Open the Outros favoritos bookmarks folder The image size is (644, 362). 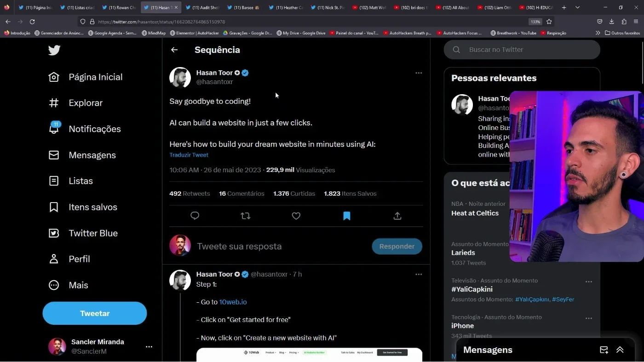tap(622, 33)
